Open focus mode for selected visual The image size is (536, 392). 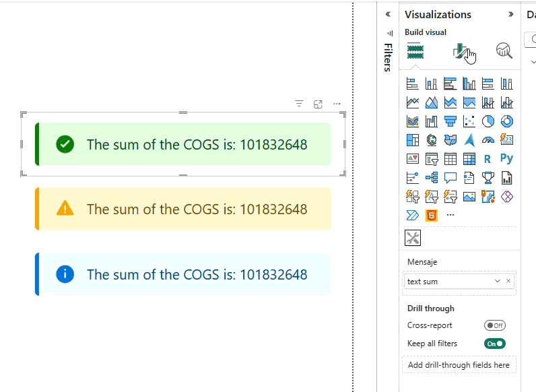(x=319, y=104)
